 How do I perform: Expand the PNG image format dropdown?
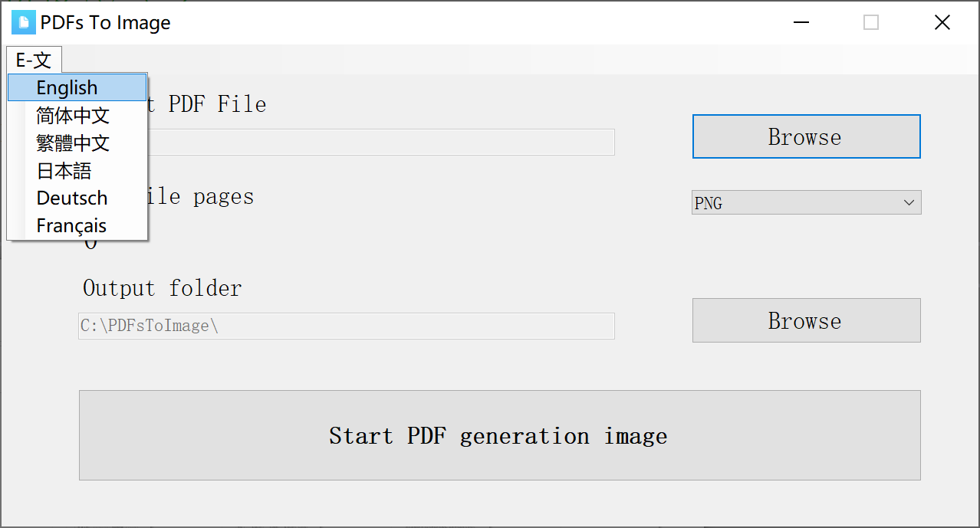pos(806,203)
